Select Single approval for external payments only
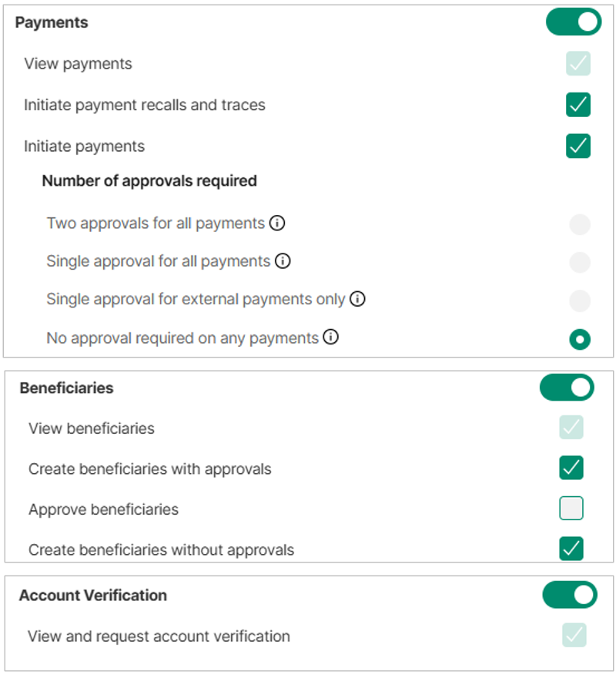Image resolution: width=616 pixels, height=675 pixels. coord(579,300)
